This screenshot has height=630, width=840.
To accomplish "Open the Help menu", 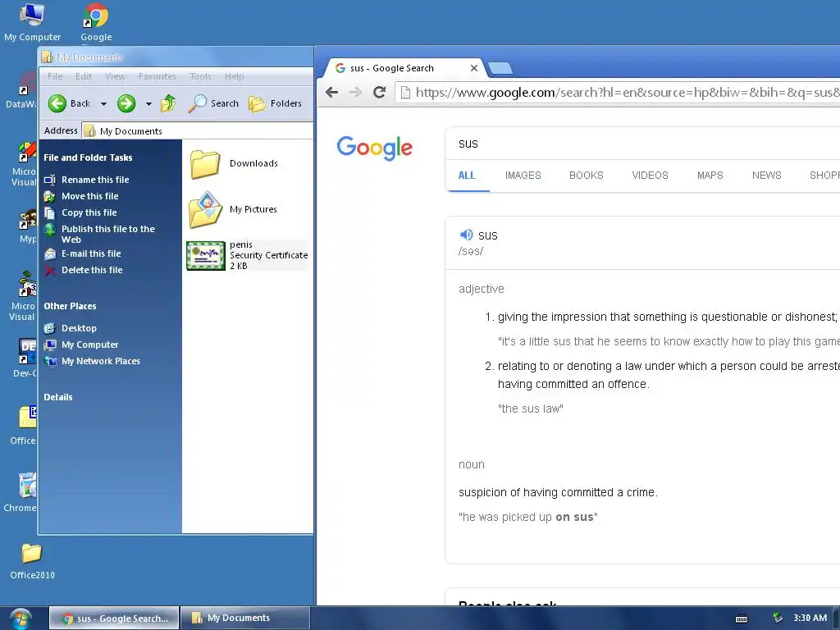I will (234, 76).
